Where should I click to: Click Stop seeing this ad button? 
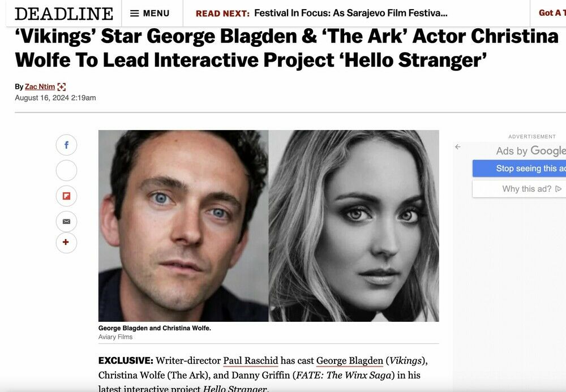pyautogui.click(x=519, y=169)
